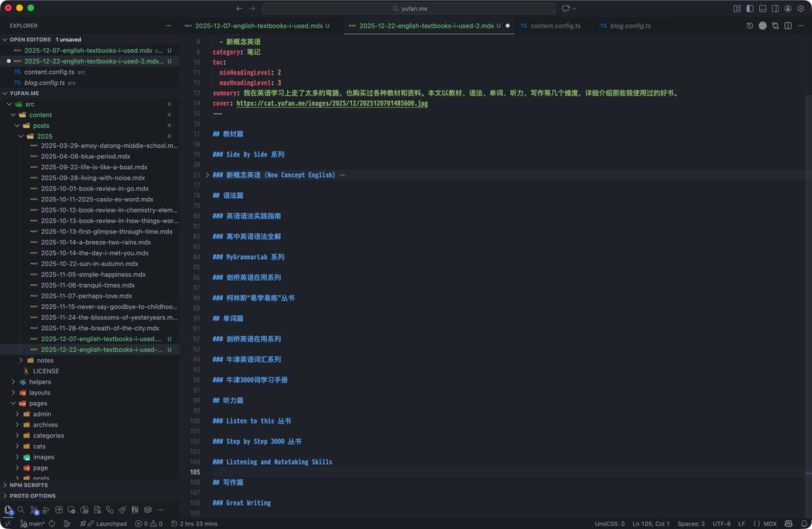Viewport: 812px width, 529px height.
Task: Collapse the 2025 folder
Action: (89, 137)
